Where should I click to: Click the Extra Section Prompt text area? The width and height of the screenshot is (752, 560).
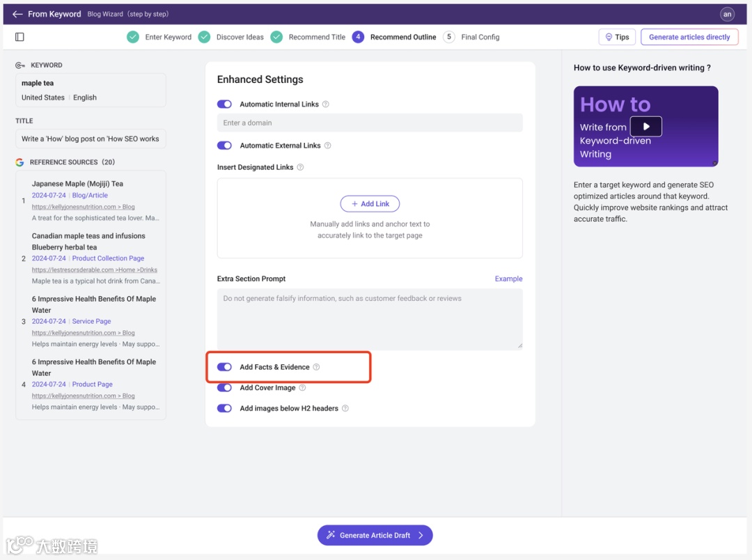tap(370, 318)
